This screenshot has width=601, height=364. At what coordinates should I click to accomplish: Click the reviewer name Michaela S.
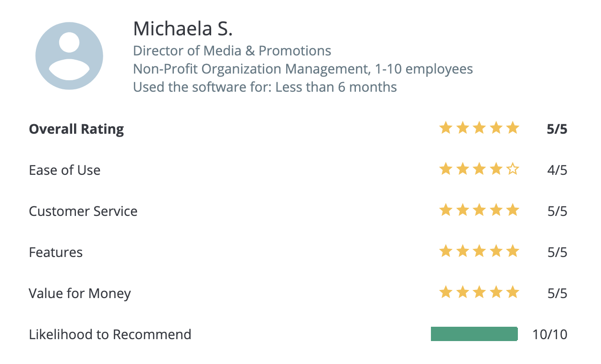tap(183, 29)
